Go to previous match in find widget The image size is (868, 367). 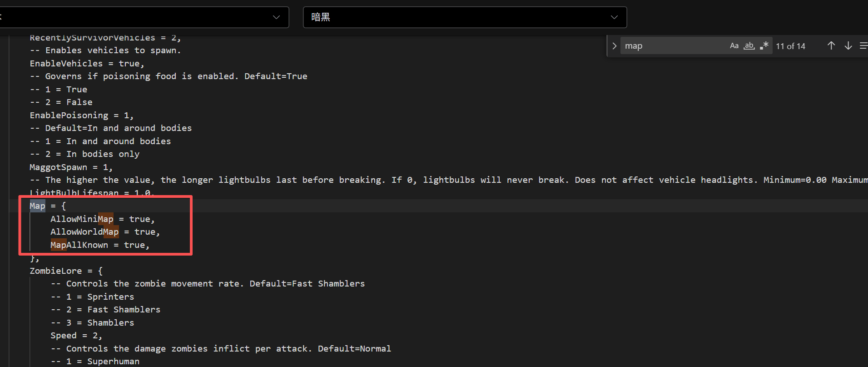(x=831, y=45)
